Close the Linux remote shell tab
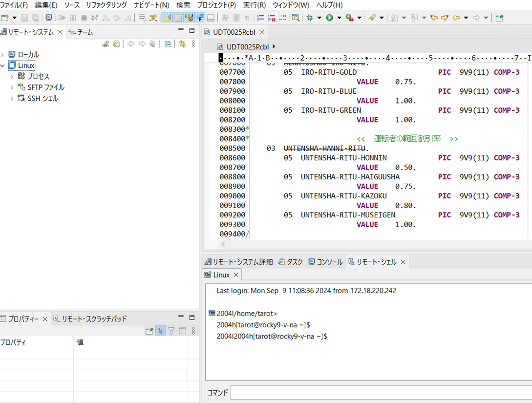This screenshot has height=403, width=532. tap(236, 275)
